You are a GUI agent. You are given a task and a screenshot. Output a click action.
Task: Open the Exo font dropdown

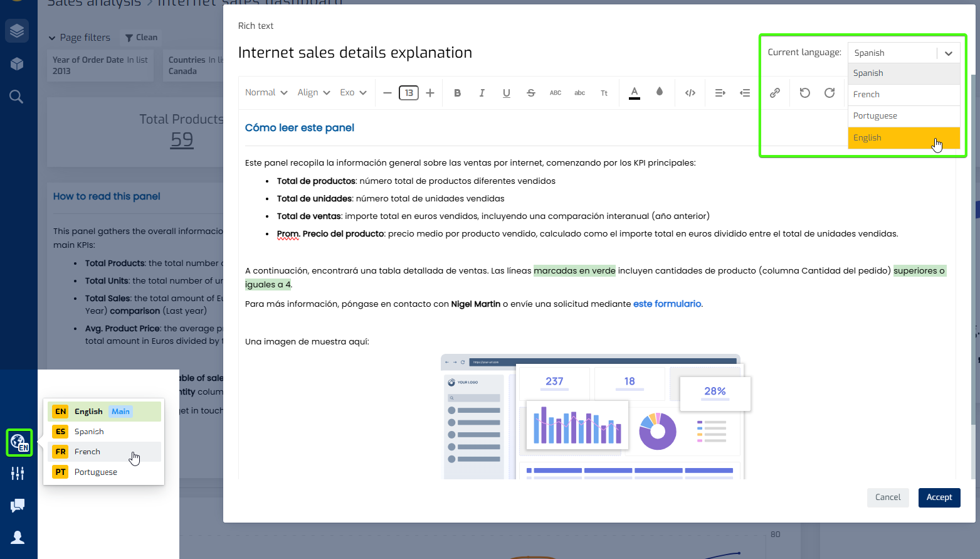(353, 93)
